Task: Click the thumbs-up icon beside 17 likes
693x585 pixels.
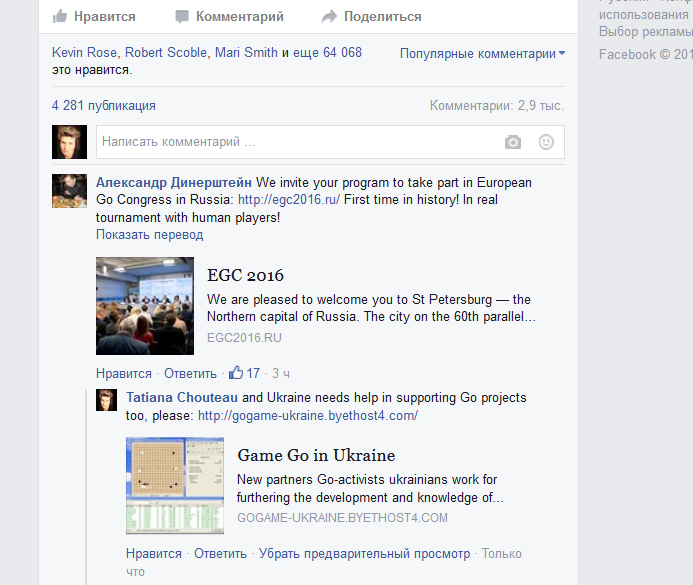Action: [236, 373]
